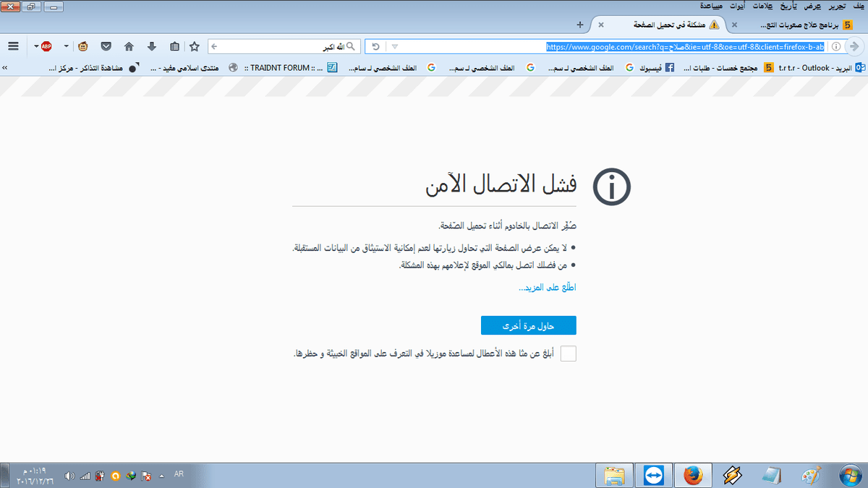This screenshot has width=868, height=488.
Task: Open the تحرير menu
Action: click(835, 6)
